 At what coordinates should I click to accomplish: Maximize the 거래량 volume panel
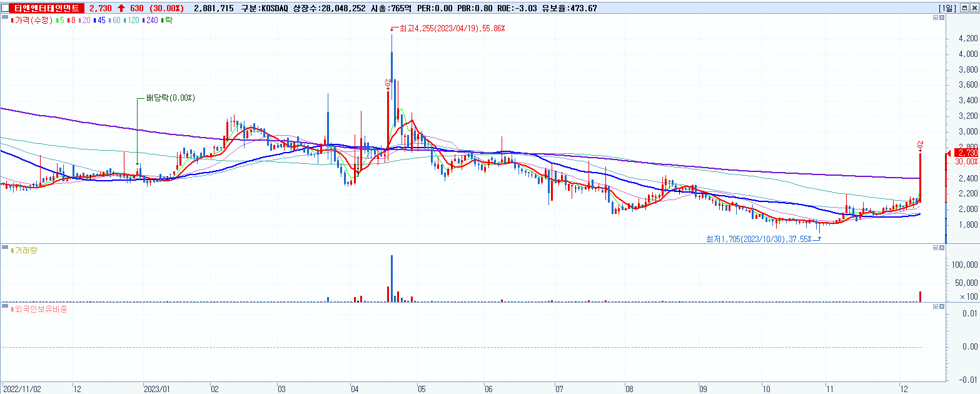(936, 248)
